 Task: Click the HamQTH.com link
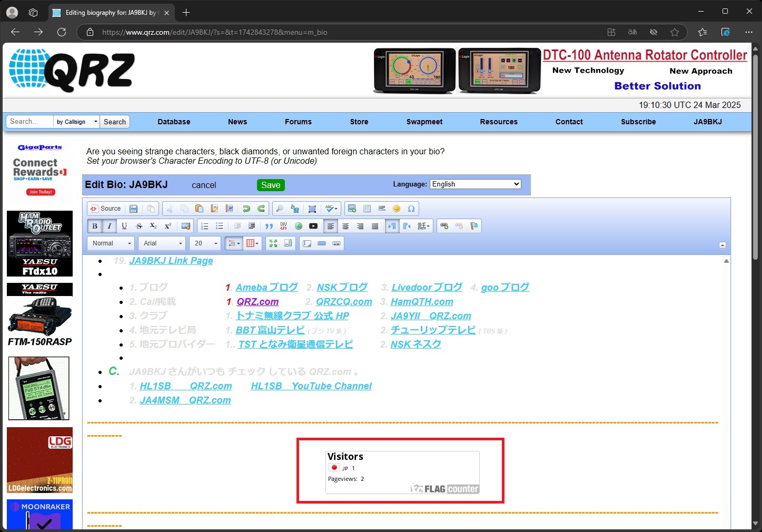(x=422, y=302)
